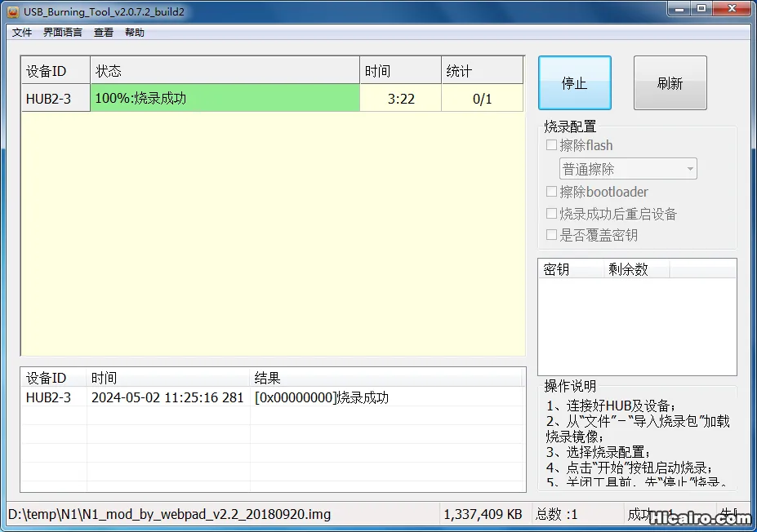The width and height of the screenshot is (757, 532).
Task: Click the USB Burning Tool title bar icon
Action: [13, 11]
